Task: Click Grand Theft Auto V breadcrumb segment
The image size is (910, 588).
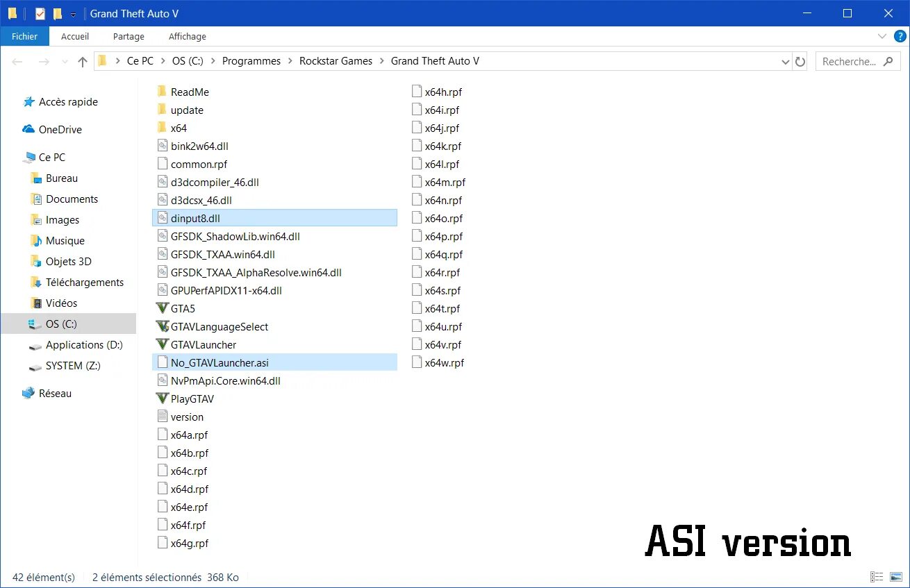Action: pyautogui.click(x=435, y=61)
